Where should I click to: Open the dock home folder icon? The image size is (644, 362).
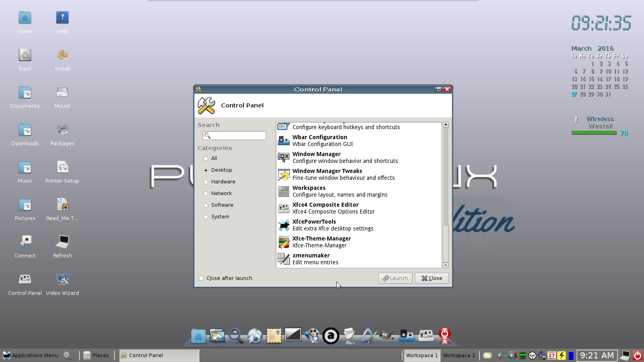(198, 336)
